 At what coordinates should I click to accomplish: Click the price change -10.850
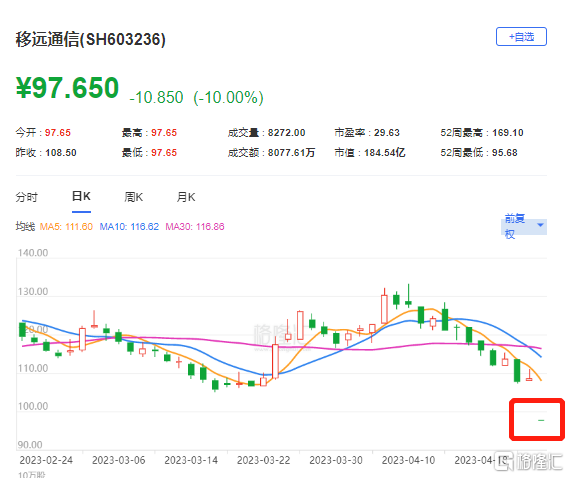point(156,97)
